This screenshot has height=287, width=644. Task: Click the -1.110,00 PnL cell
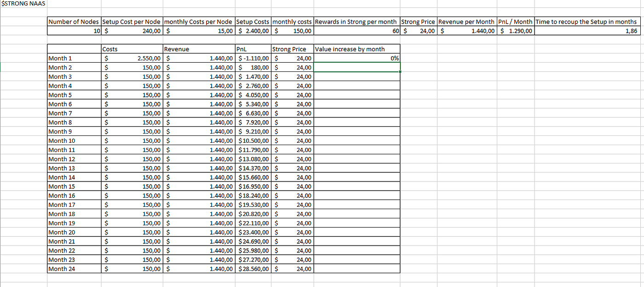click(x=253, y=58)
